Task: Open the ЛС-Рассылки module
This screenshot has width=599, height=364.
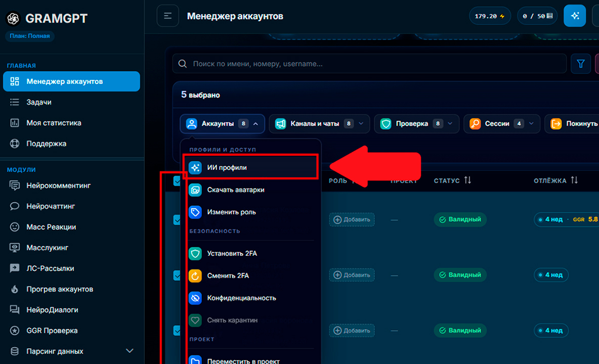Action: click(71, 268)
